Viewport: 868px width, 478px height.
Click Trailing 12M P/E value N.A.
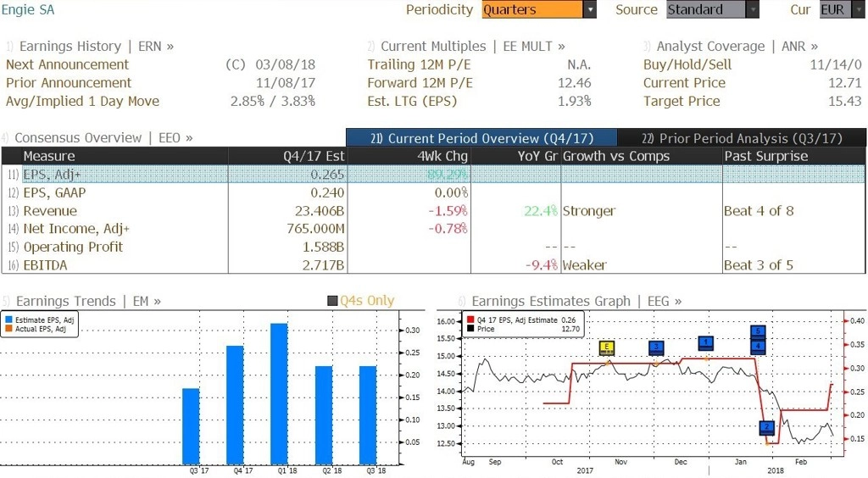[x=579, y=64]
